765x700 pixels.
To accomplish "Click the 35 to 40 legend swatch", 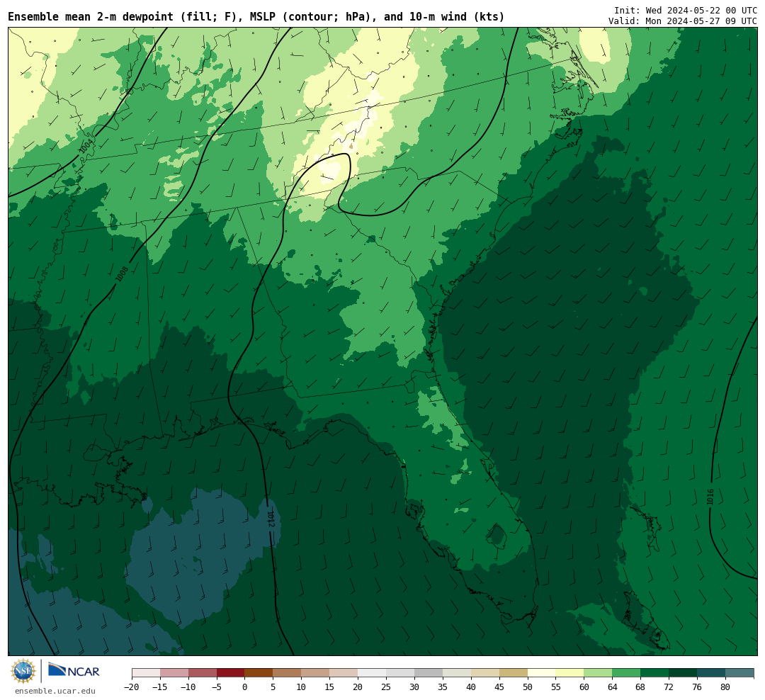I will point(457,673).
